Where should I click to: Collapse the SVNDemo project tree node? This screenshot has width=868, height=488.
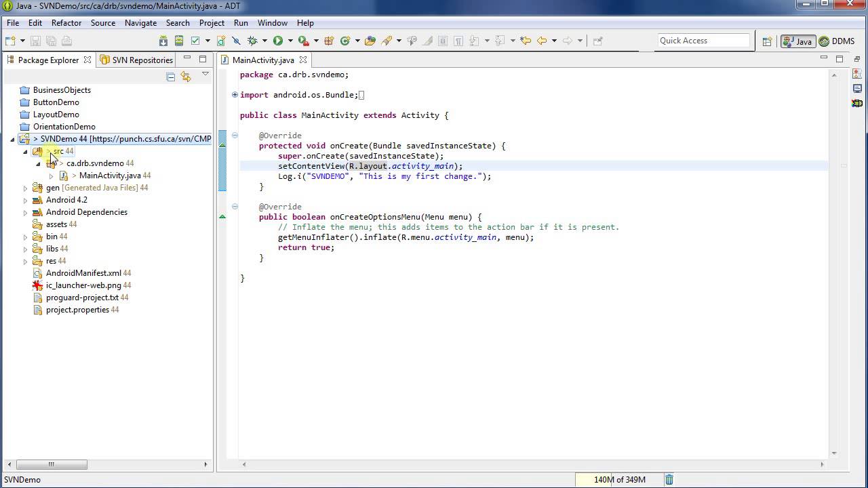(x=12, y=140)
